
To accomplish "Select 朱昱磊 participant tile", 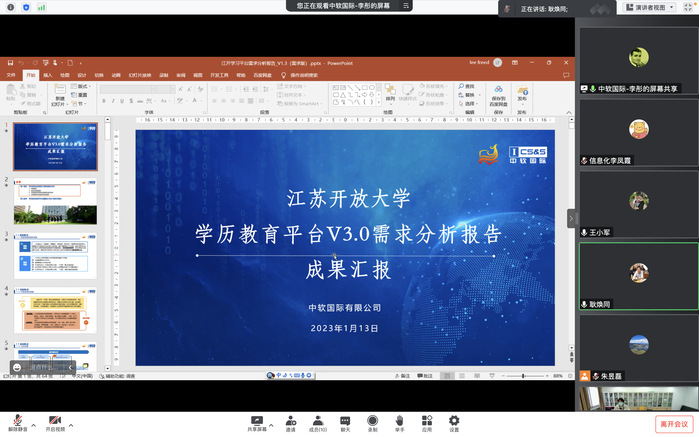I will [x=639, y=348].
